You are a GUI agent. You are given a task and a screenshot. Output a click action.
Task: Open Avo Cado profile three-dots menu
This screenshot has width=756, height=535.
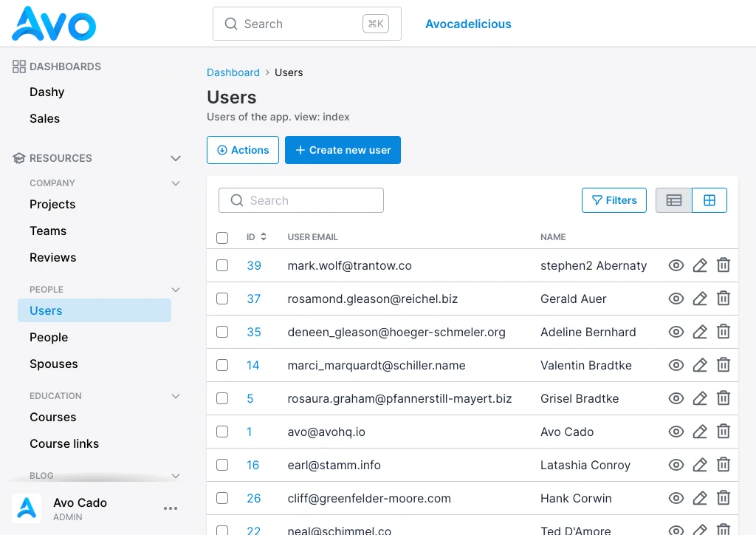point(171,508)
